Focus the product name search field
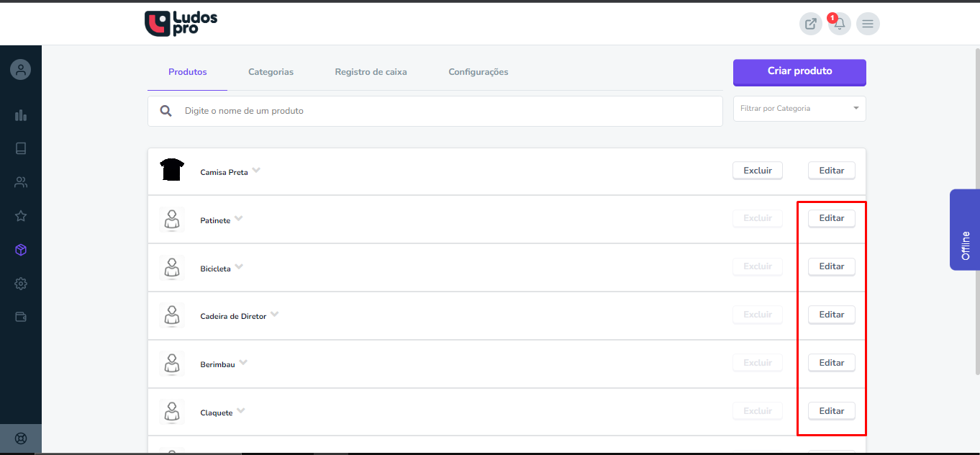This screenshot has height=455, width=980. 435,111
